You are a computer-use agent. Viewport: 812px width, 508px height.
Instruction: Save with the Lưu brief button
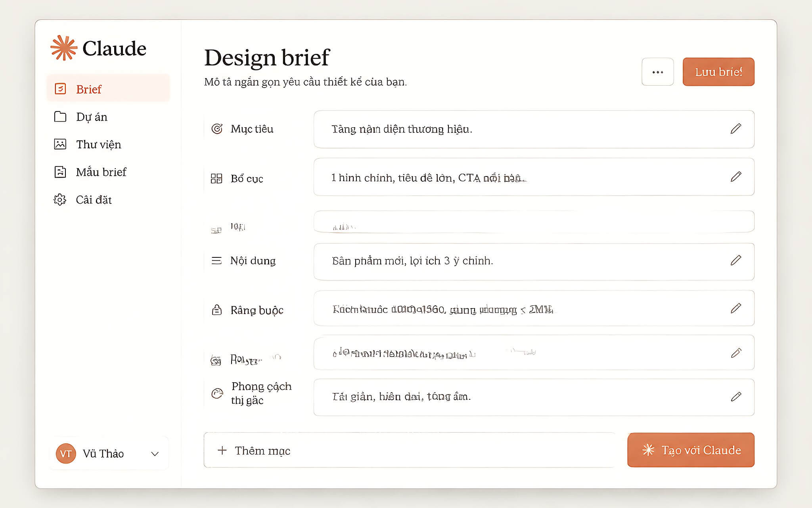point(718,72)
